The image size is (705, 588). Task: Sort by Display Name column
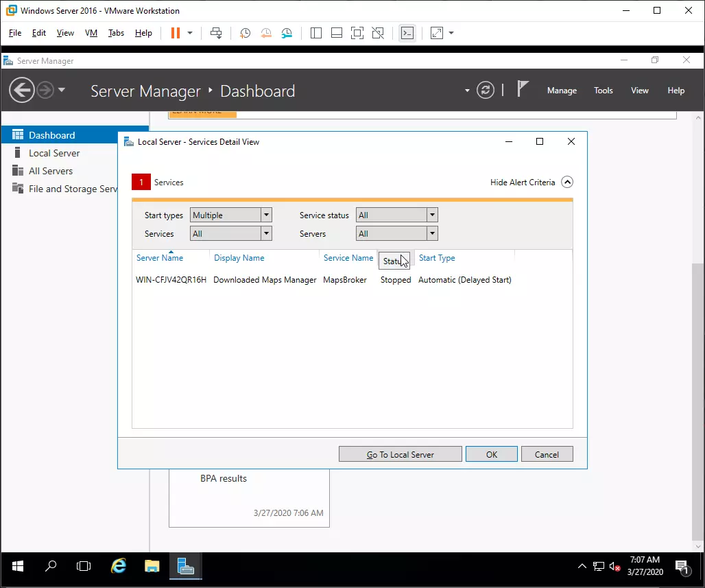pyautogui.click(x=239, y=258)
